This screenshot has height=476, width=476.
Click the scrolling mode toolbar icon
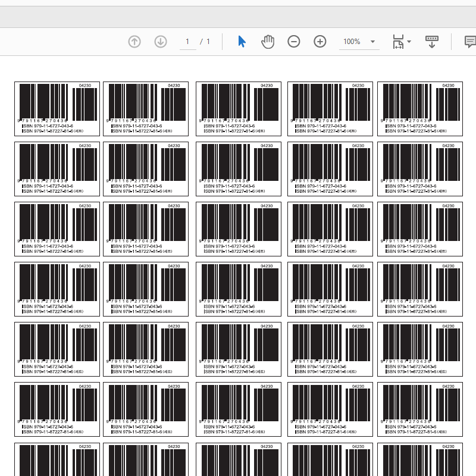pos(432,42)
